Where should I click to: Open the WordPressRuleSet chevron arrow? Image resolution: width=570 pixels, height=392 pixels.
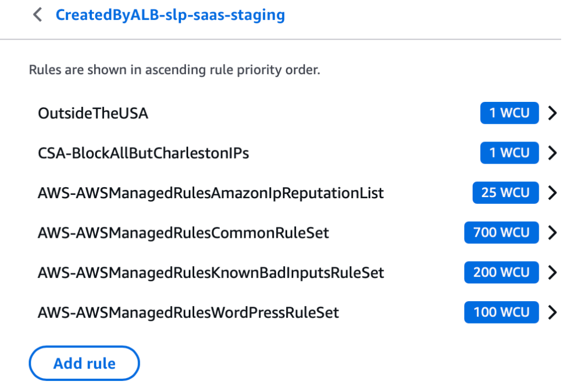pos(552,313)
